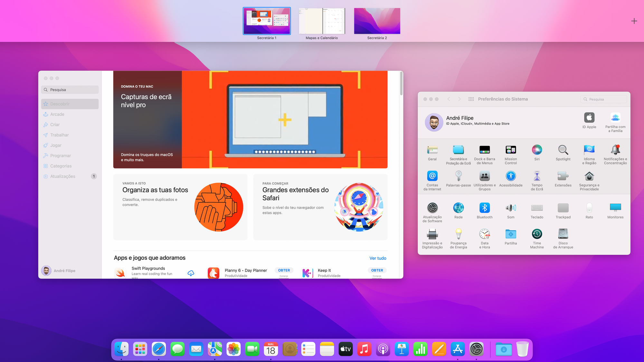Open Atualização de Software pane
Screen dimensions: 644x362
pos(432,213)
